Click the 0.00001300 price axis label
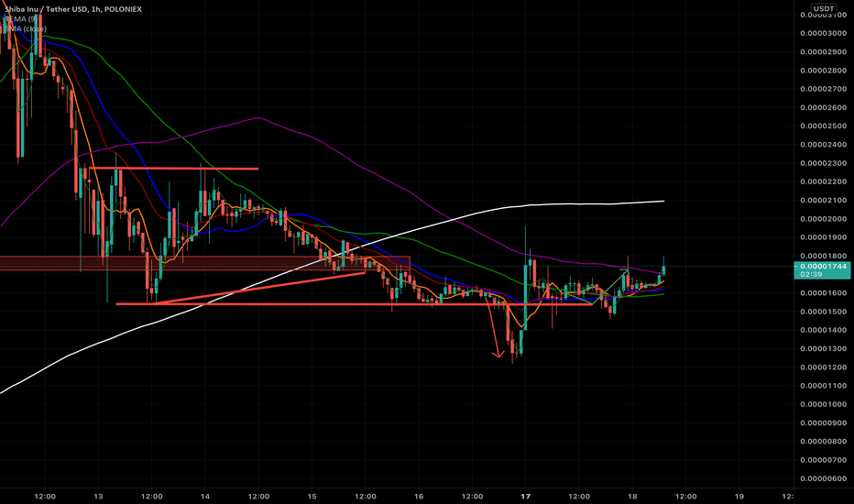 point(823,349)
